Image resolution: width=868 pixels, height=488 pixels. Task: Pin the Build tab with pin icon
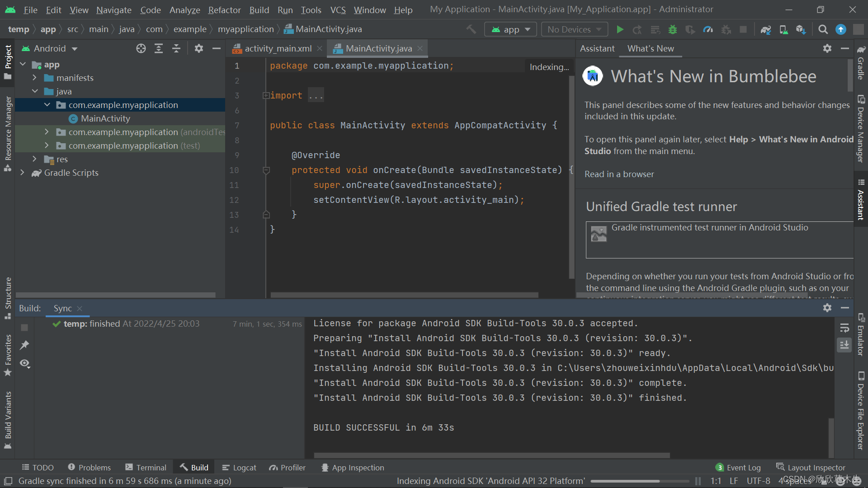point(24,345)
